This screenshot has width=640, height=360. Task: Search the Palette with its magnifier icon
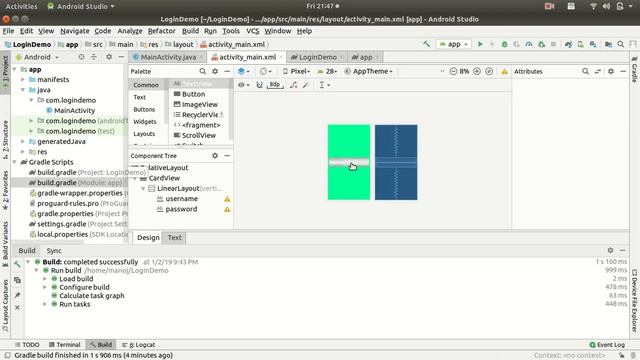pyautogui.click(x=202, y=71)
